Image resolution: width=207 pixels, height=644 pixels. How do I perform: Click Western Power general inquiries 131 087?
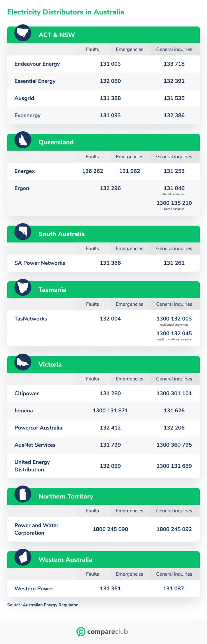pos(174,589)
